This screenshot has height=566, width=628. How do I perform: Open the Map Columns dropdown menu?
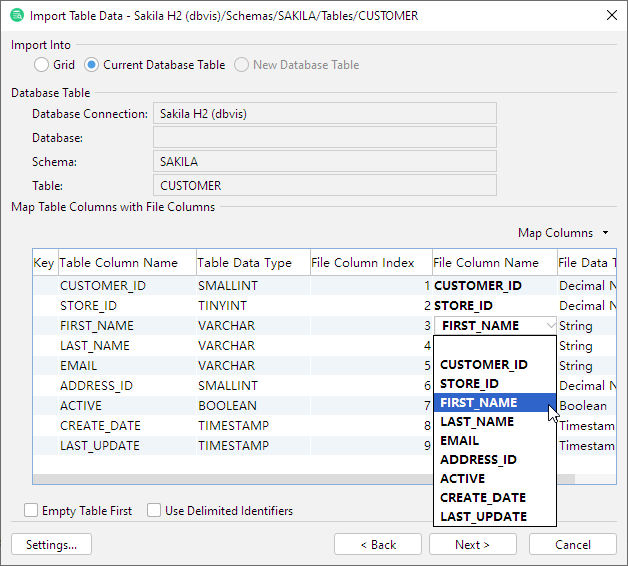click(x=563, y=233)
